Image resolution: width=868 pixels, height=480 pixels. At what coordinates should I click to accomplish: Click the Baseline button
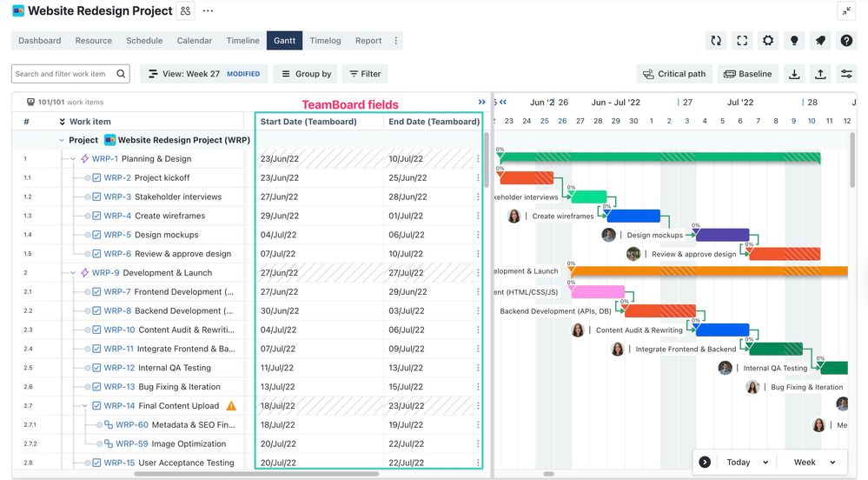[748, 74]
